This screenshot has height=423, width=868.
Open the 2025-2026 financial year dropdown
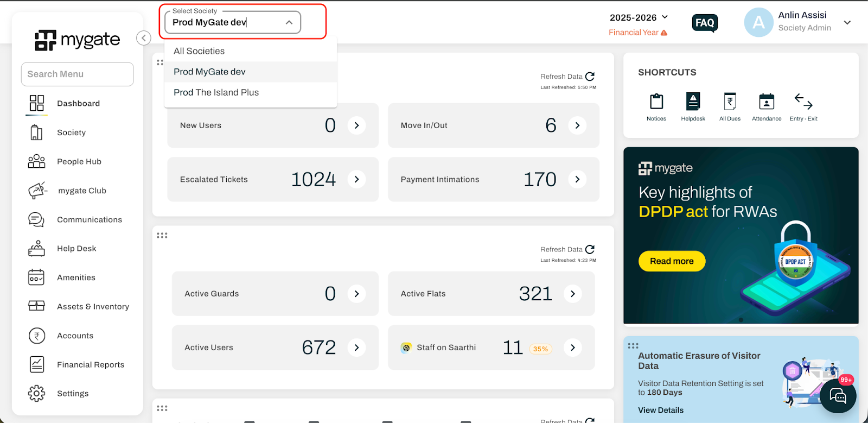click(x=639, y=17)
